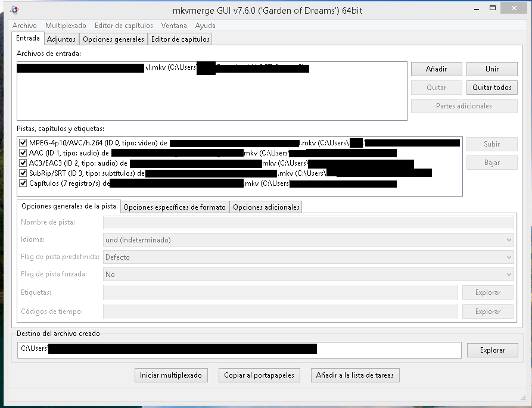532x408 pixels.
Task: Click the Etiquetas input field
Action: [281, 292]
